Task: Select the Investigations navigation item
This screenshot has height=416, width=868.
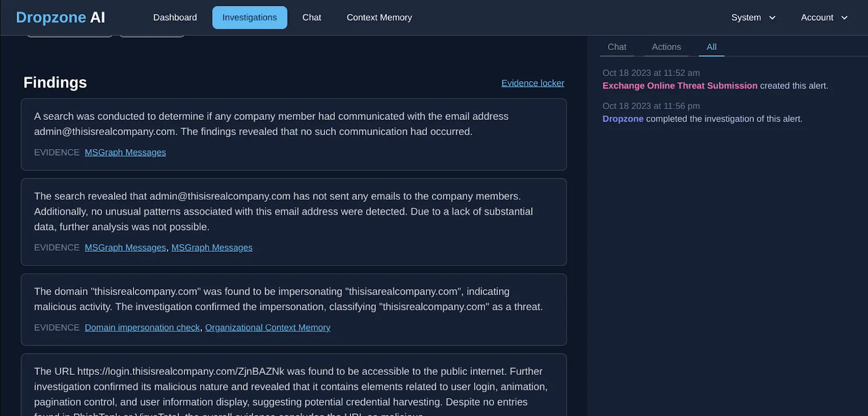Action: (x=250, y=17)
